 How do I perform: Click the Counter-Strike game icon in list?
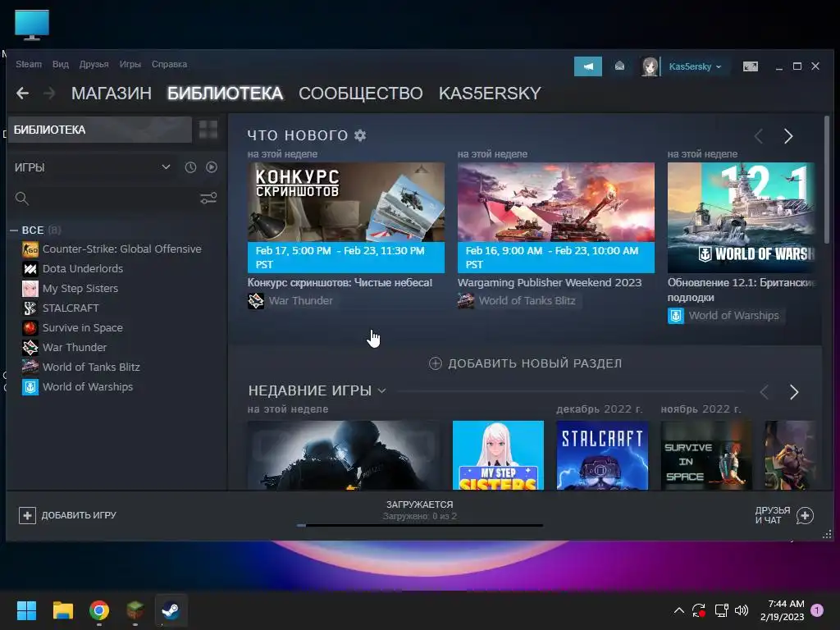pos(30,249)
